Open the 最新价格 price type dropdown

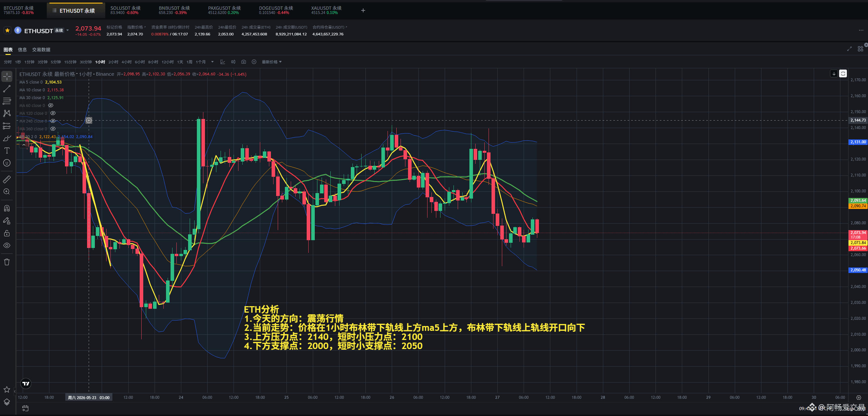click(x=272, y=62)
